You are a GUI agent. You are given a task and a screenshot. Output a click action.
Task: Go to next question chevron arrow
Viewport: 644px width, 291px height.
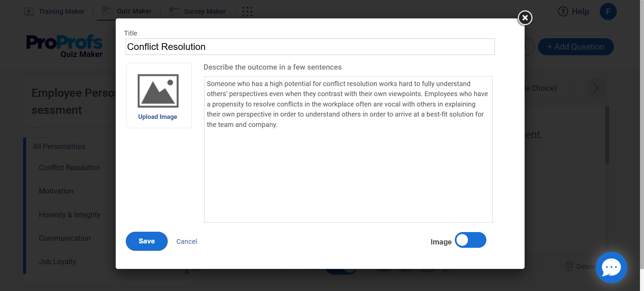596,88
